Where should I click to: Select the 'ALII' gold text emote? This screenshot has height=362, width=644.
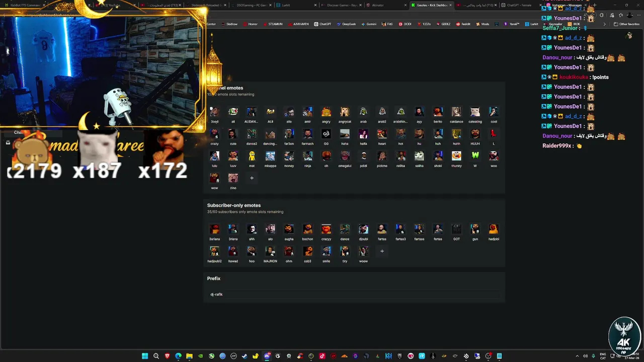pos(270,112)
